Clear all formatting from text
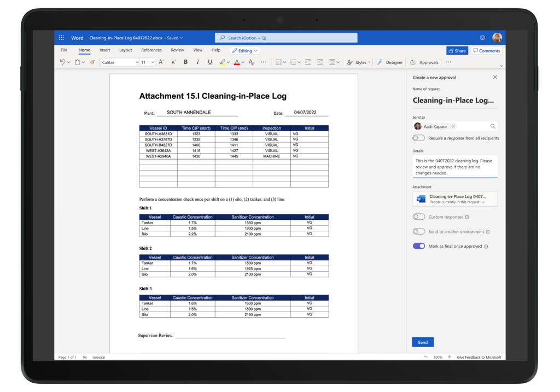This screenshot has width=560, height=392. click(251, 62)
